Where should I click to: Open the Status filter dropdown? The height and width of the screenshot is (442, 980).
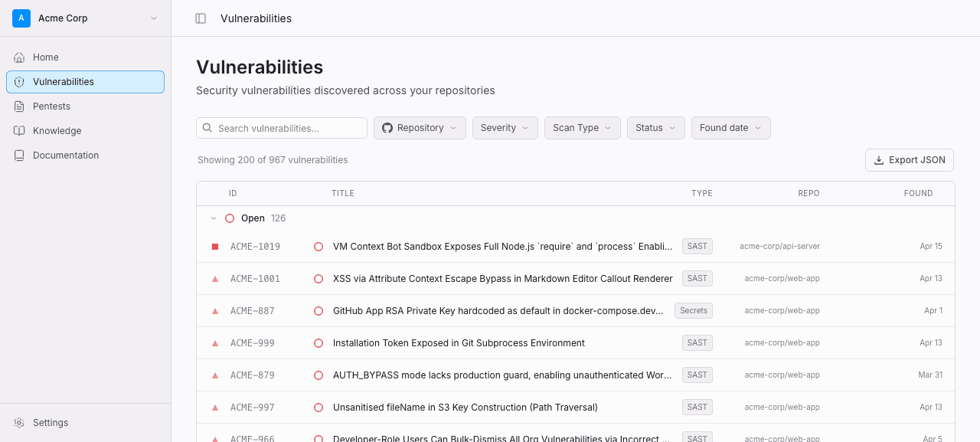[656, 128]
